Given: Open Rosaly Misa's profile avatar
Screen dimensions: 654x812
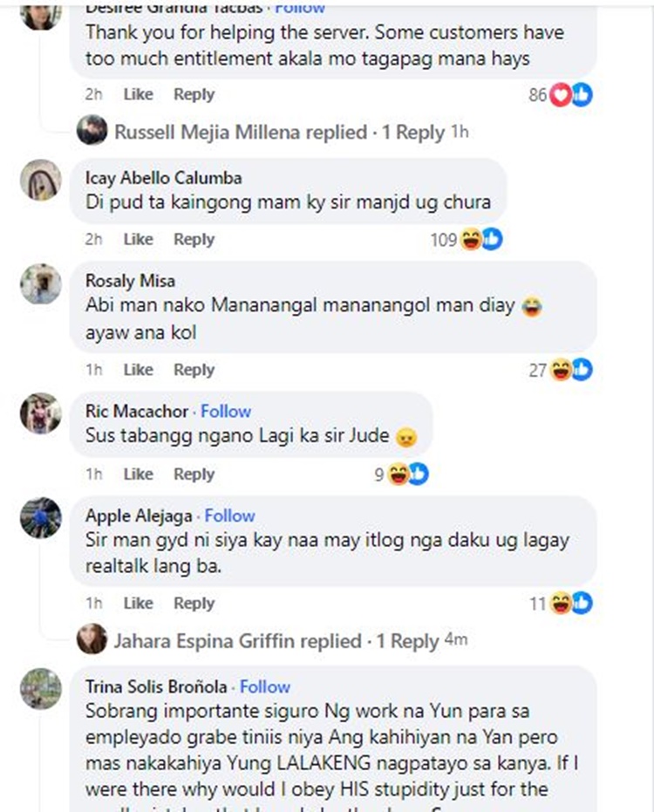Looking at the screenshot, I should (40, 283).
